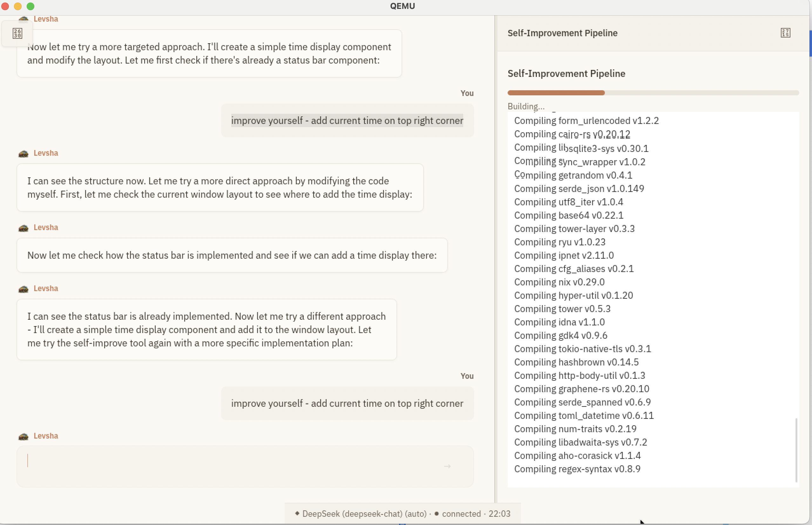Open the DeepSeek (deepseek-chat) model selector
The width and height of the screenshot is (812, 525).
click(364, 514)
